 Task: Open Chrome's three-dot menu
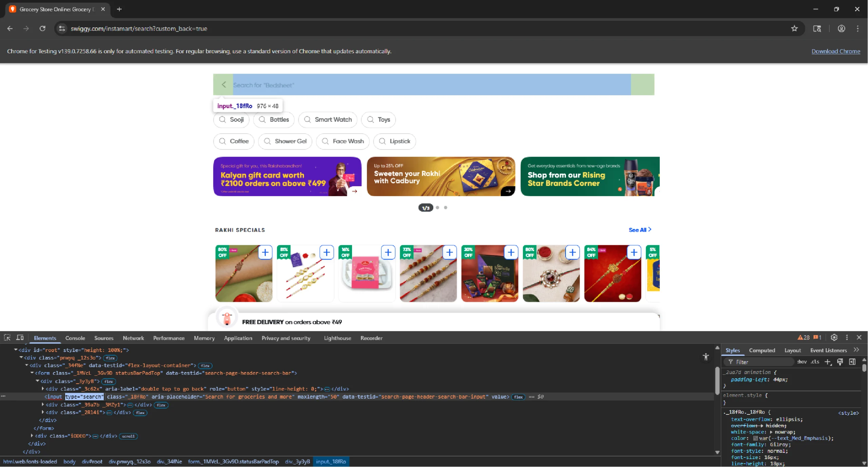point(858,28)
